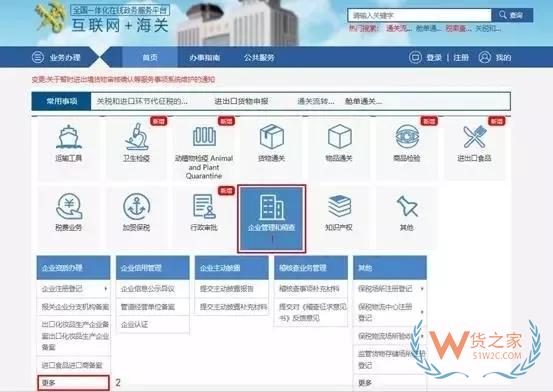
Task: Click 更多 under 企业资质办理
Action: coord(73,383)
